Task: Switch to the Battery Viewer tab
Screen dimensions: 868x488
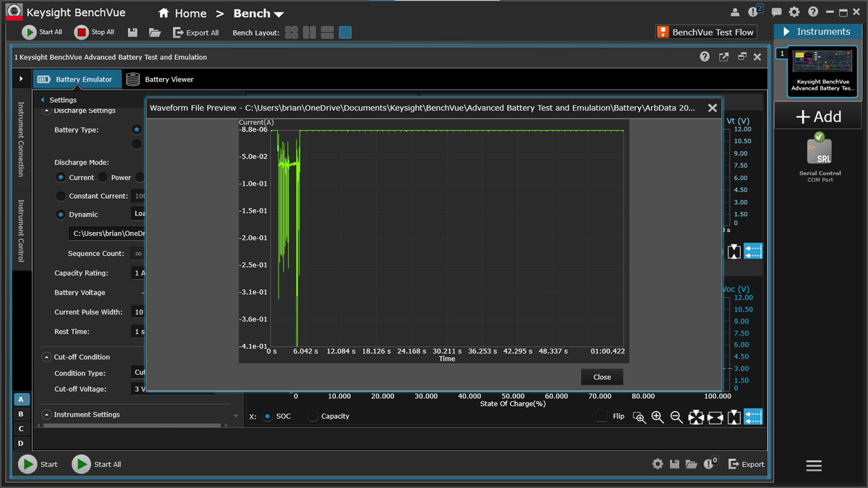Action: coord(160,80)
